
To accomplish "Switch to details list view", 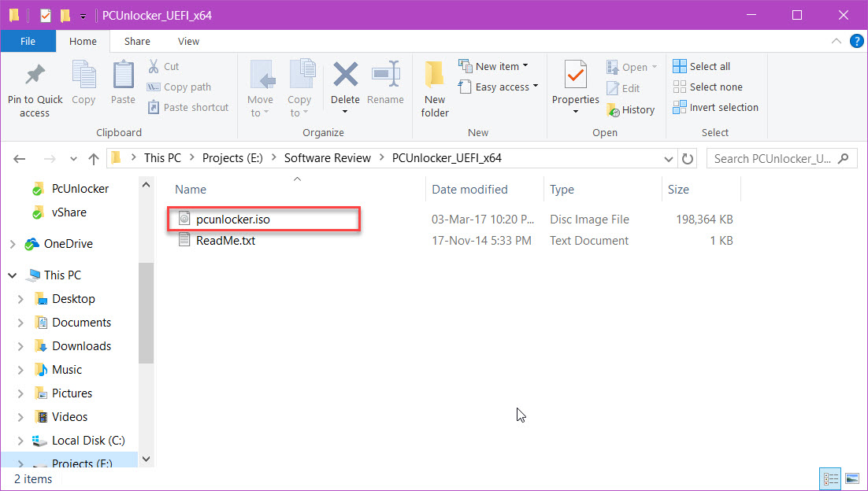I will (830, 478).
